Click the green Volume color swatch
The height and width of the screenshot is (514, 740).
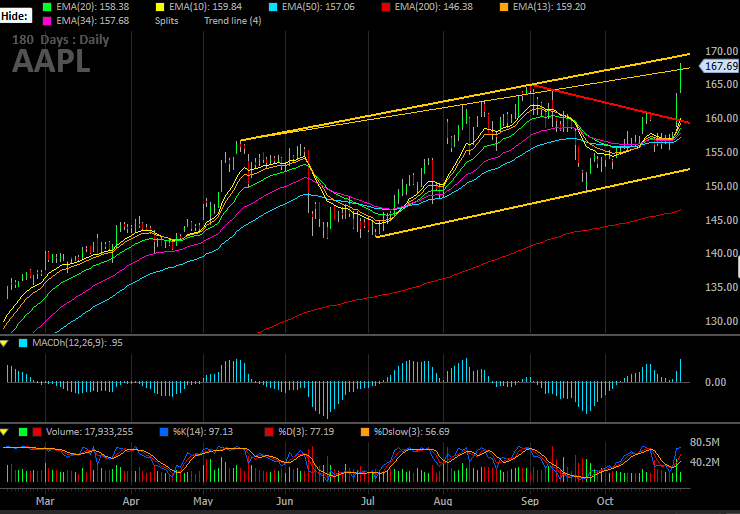(x=23, y=432)
